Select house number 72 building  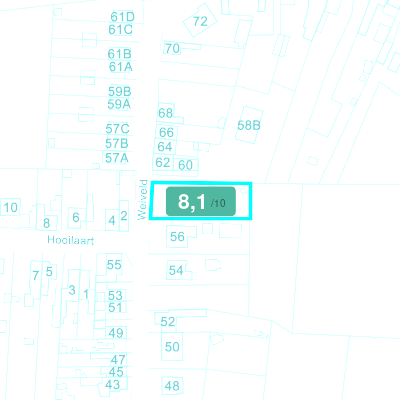[200, 21]
